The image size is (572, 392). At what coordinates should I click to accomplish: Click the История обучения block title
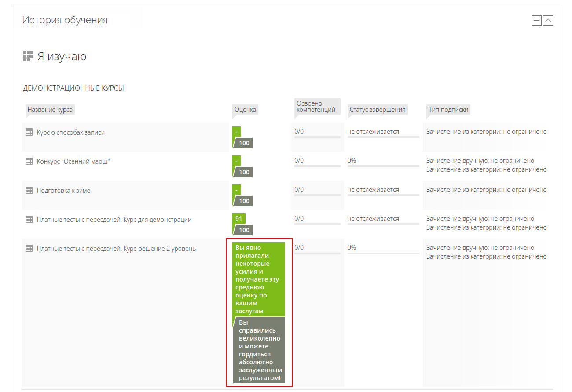click(x=65, y=20)
